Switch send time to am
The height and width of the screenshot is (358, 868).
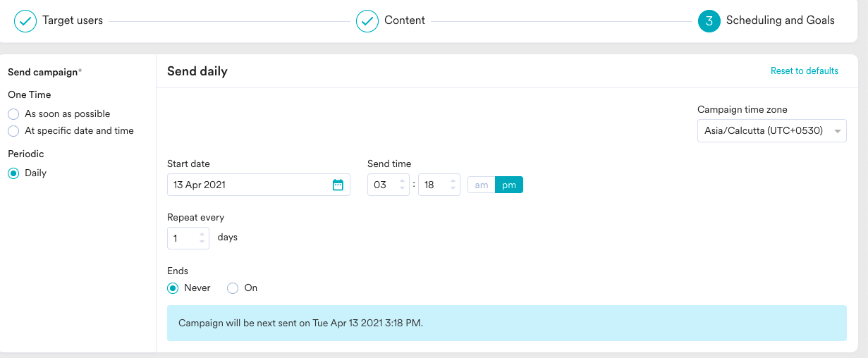(x=482, y=185)
